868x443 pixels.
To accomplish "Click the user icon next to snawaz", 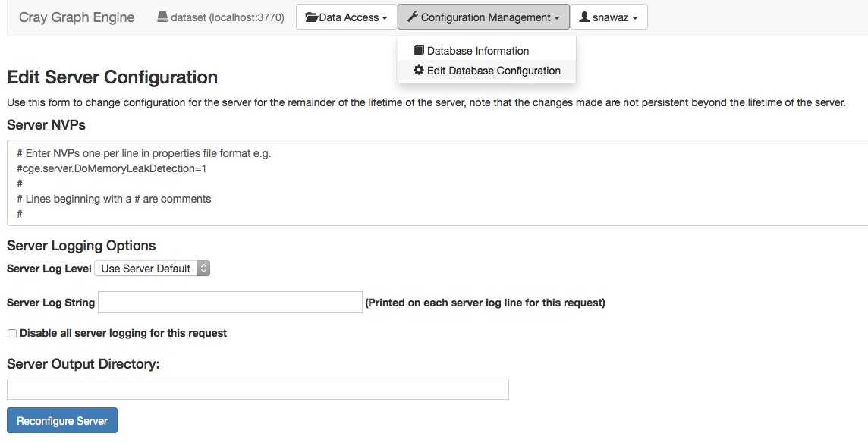I will [x=584, y=17].
